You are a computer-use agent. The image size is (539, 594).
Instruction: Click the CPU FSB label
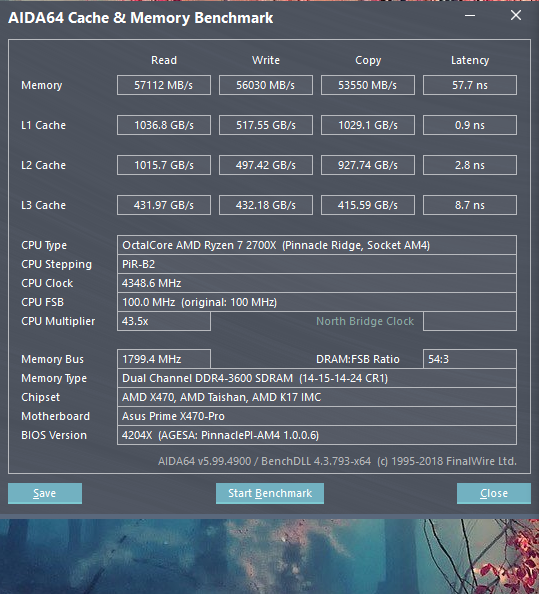coord(42,302)
